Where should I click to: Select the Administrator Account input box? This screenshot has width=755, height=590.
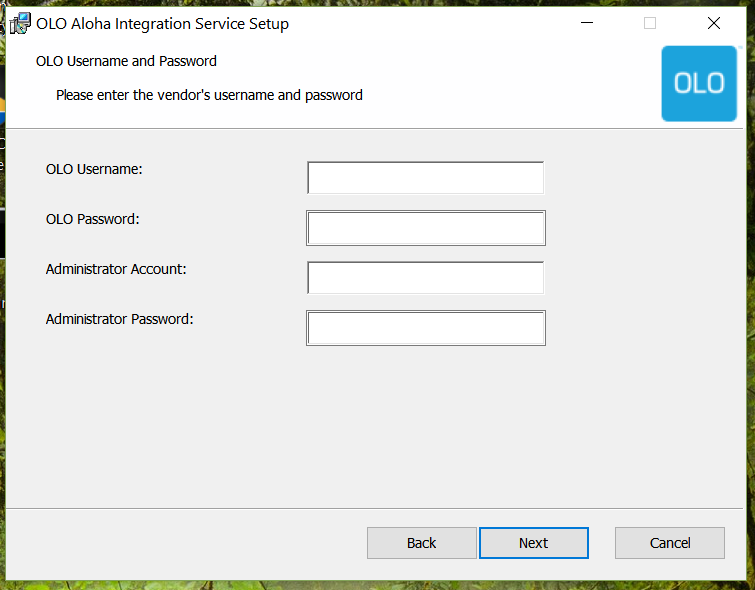(425, 278)
